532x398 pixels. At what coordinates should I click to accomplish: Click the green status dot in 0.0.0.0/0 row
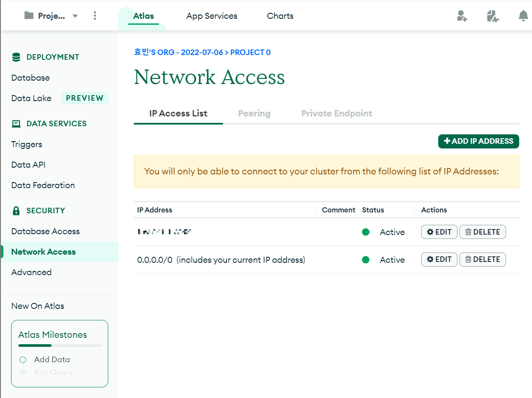click(365, 260)
